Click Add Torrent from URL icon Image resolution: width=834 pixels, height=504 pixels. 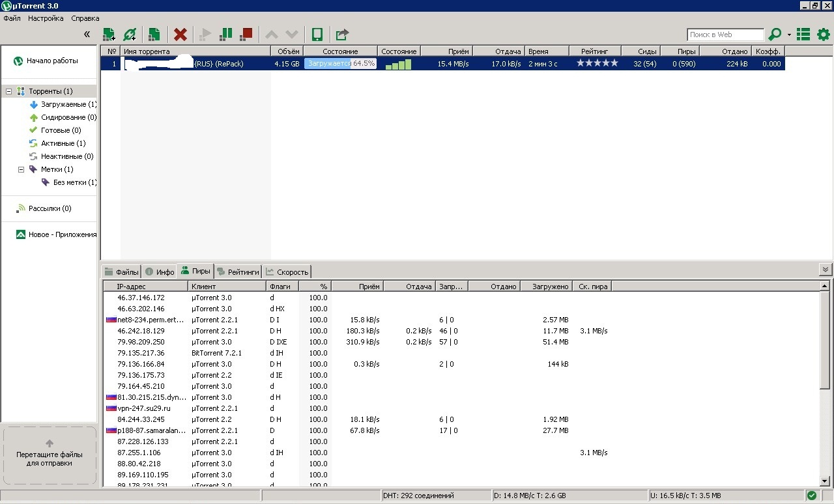[130, 35]
